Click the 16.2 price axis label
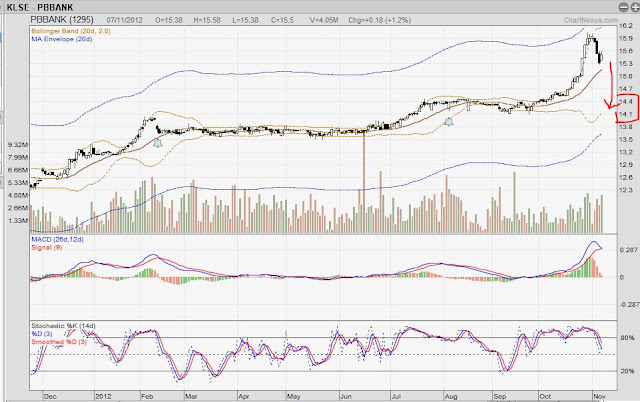The image size is (640, 402). point(626,26)
